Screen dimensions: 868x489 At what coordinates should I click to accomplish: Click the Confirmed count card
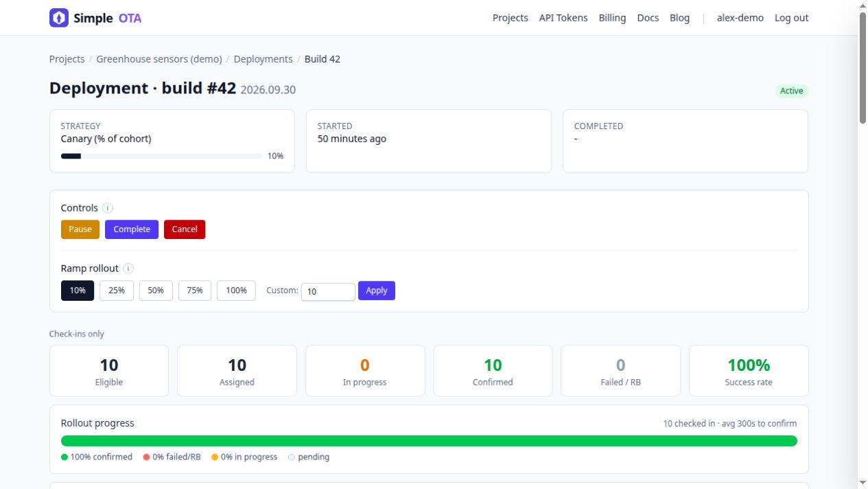pos(493,371)
